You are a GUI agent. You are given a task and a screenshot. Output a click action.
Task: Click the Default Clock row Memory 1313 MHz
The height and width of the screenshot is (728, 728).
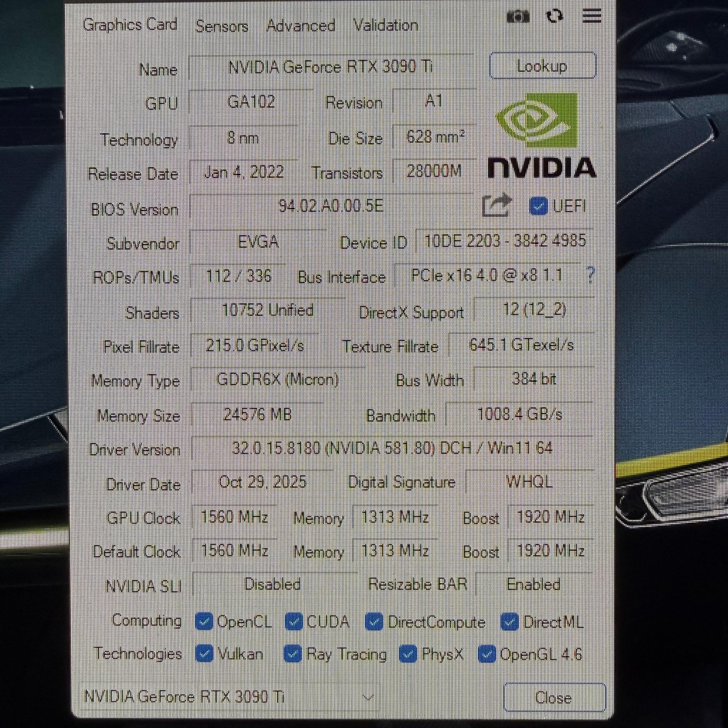pos(395,551)
